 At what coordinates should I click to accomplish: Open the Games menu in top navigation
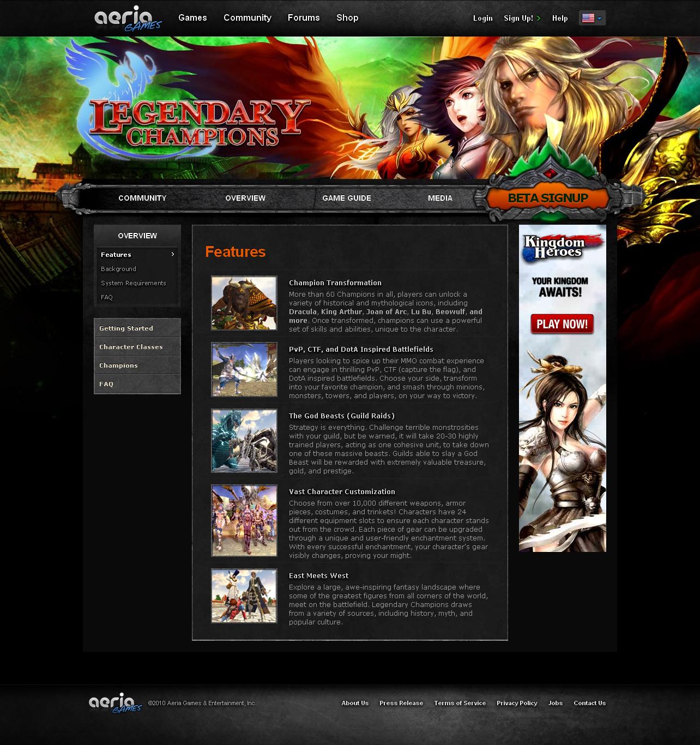[192, 17]
